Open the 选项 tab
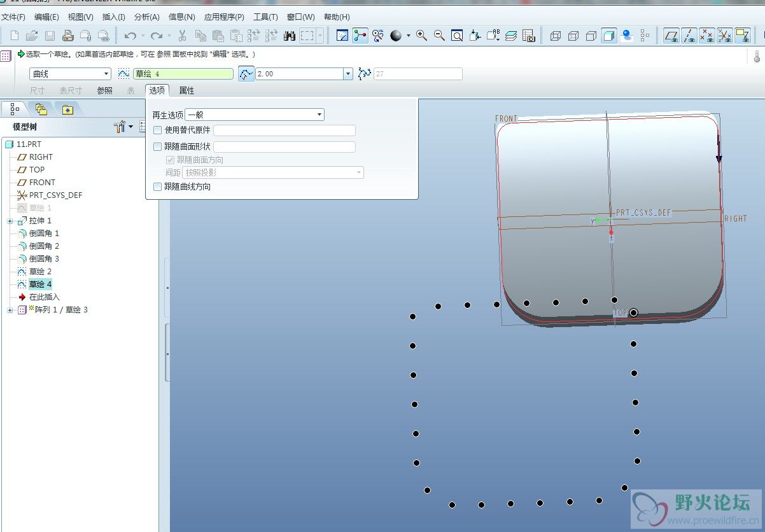The image size is (765, 532). click(x=157, y=91)
